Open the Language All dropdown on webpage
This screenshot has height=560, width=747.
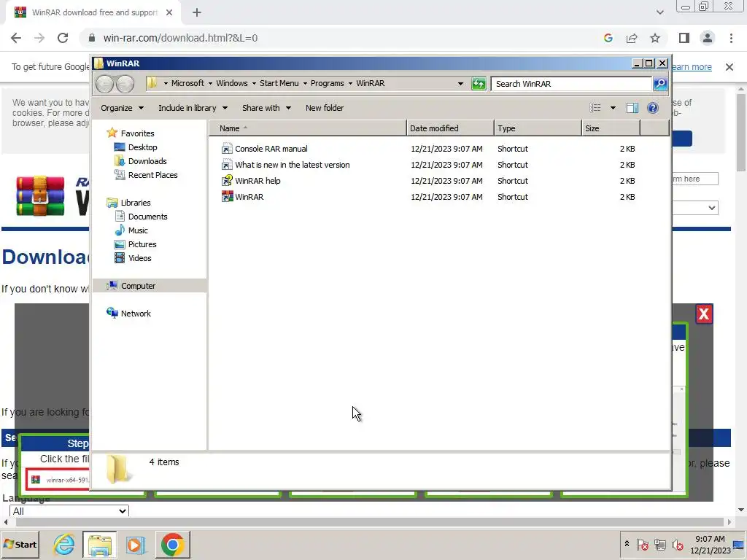coord(69,511)
